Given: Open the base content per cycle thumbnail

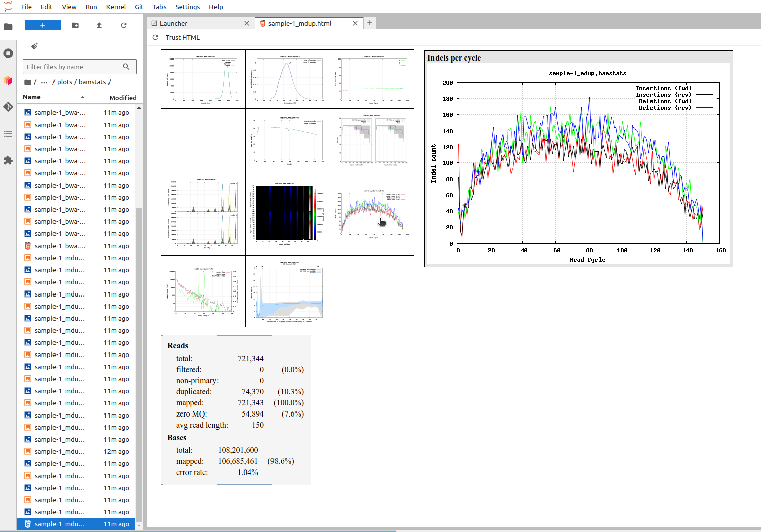Looking at the screenshot, I should pos(372,79).
